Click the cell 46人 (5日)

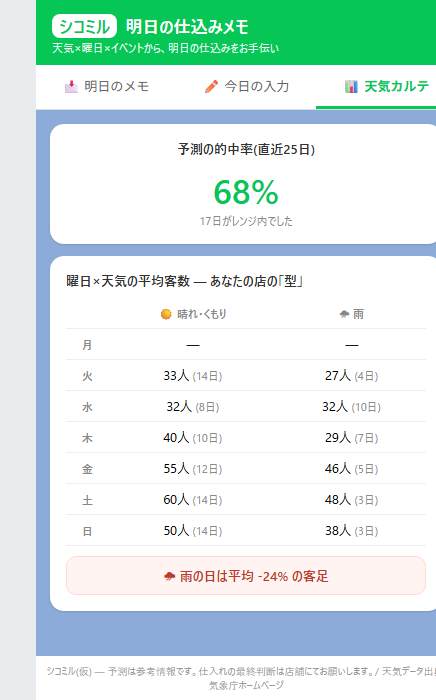[x=352, y=469]
